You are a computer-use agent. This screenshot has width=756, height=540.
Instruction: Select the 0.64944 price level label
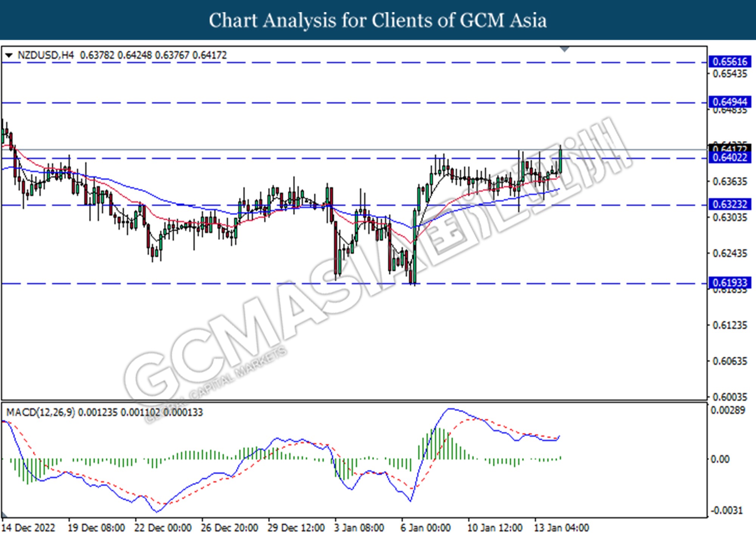tap(730, 102)
